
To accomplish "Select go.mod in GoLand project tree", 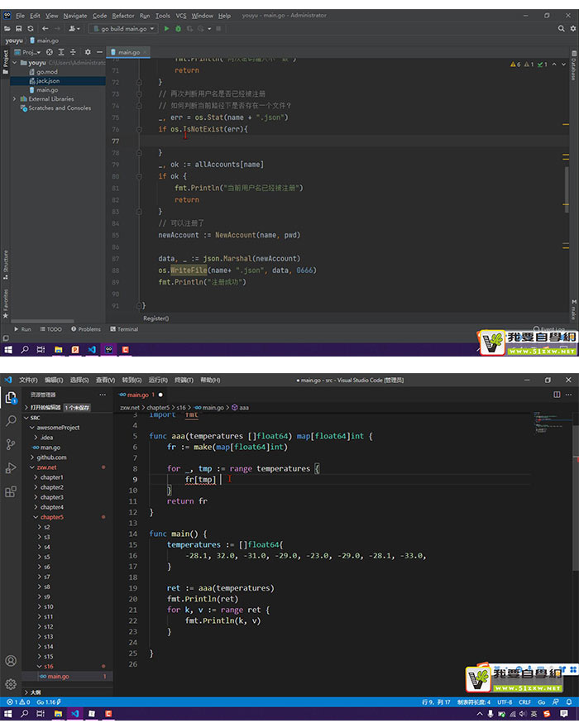I will 47,72.
